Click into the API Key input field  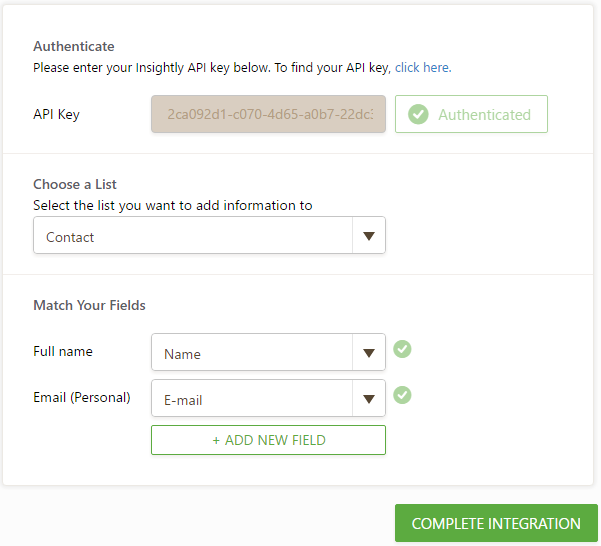tap(268, 114)
